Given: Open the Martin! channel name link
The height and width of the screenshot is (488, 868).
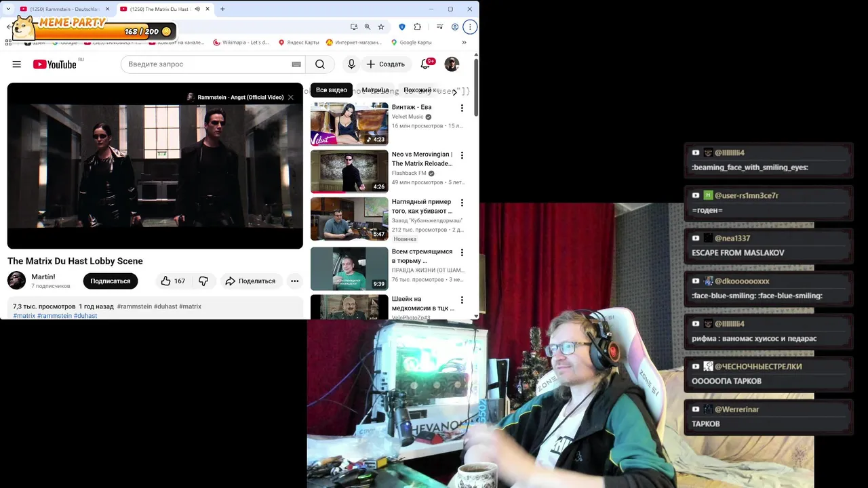Looking at the screenshot, I should (x=43, y=277).
